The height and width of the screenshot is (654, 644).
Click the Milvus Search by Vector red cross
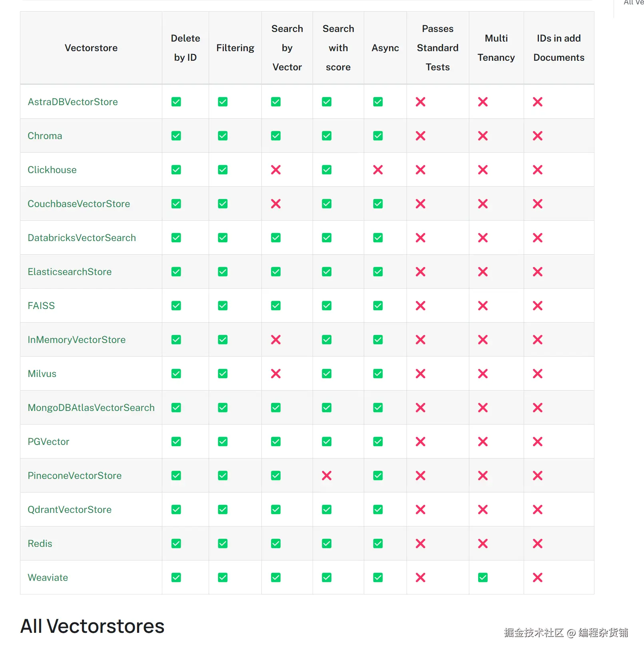pyautogui.click(x=275, y=374)
